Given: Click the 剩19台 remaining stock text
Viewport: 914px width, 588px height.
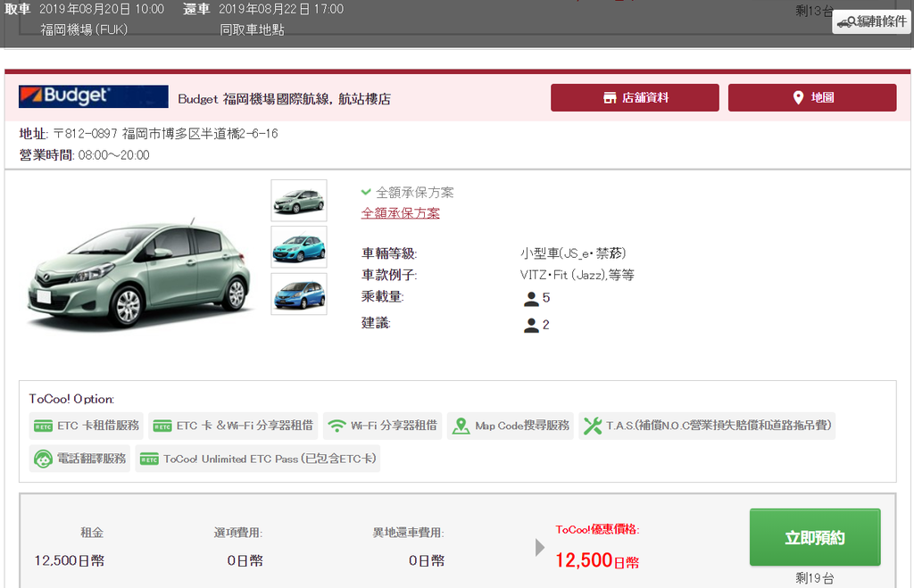Looking at the screenshot, I should pos(815,578).
